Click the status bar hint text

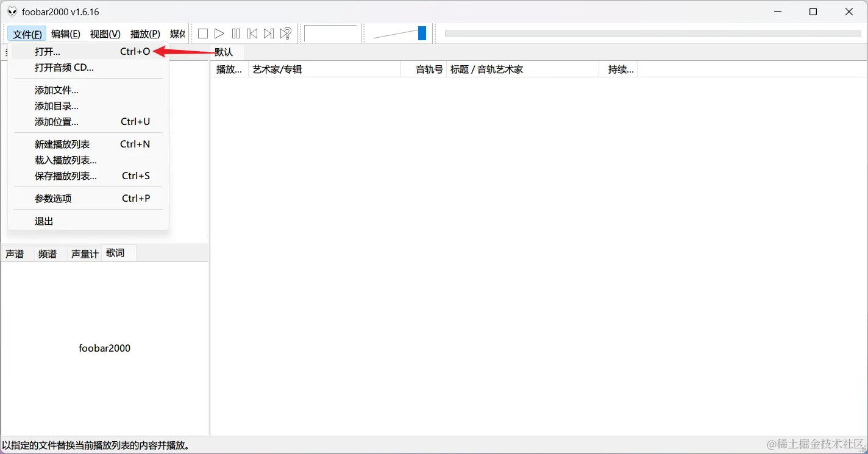[x=96, y=445]
